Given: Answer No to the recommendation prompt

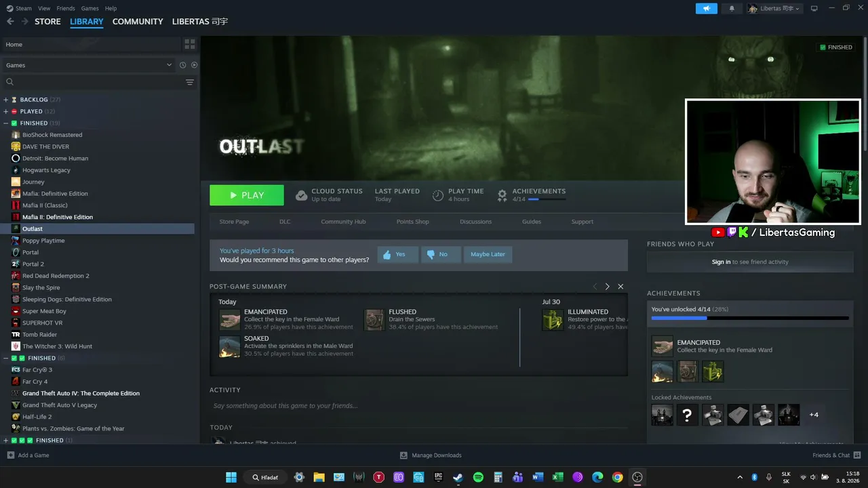Looking at the screenshot, I should coord(441,255).
